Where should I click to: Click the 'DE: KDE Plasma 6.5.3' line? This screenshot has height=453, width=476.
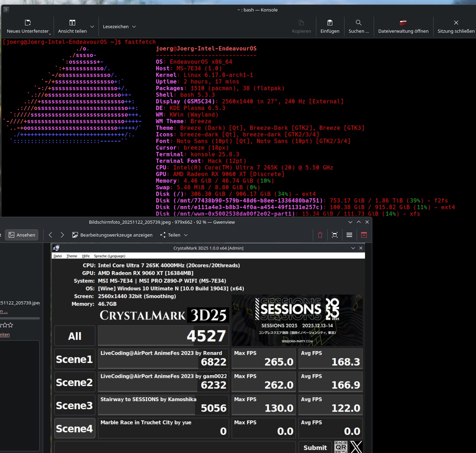(190, 108)
